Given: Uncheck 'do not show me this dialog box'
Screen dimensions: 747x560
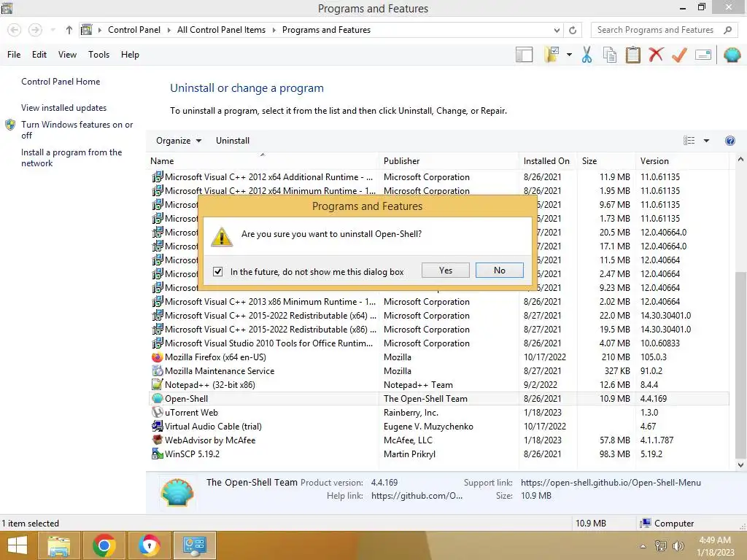Looking at the screenshot, I should tap(217, 271).
